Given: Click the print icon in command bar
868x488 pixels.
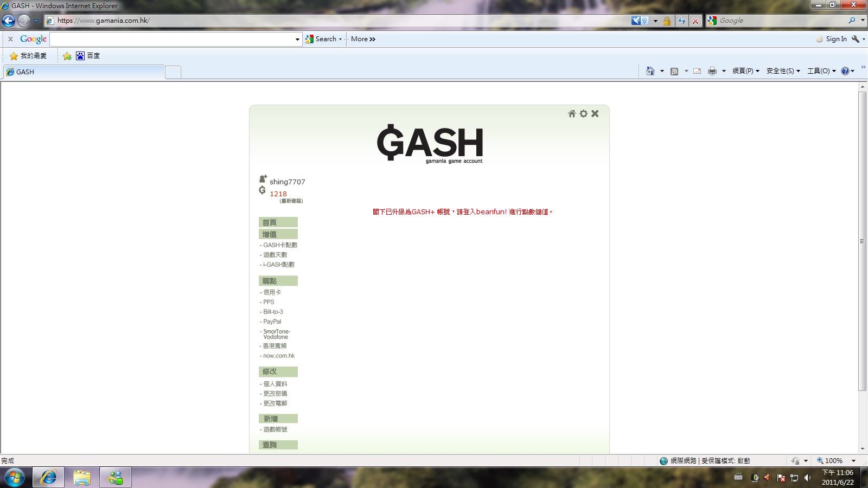Looking at the screenshot, I should pyautogui.click(x=712, y=71).
